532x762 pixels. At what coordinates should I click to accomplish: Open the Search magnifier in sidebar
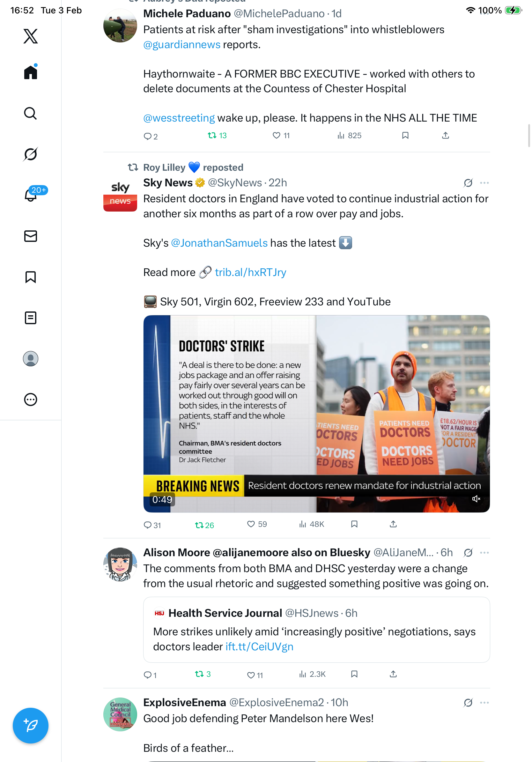[31, 113]
